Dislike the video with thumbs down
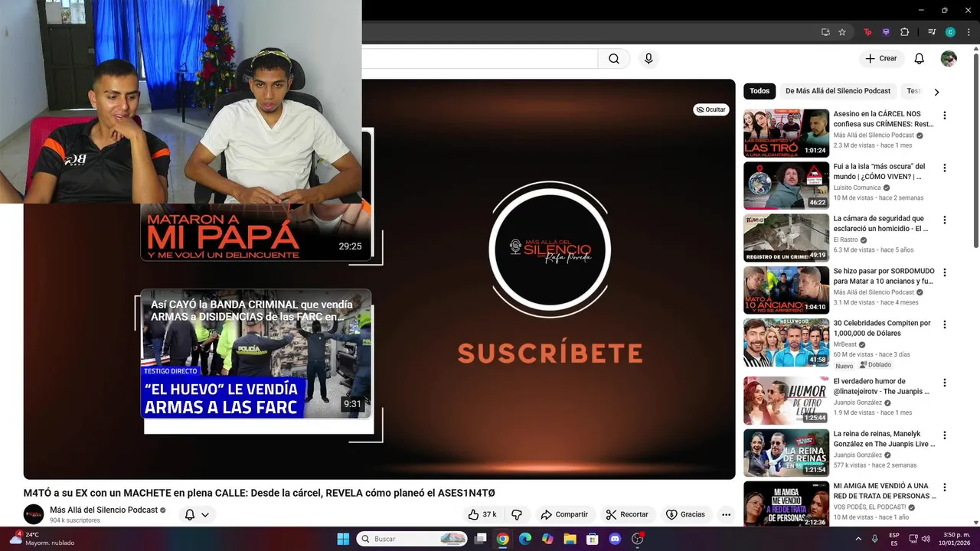This screenshot has height=551, width=980. pos(517,514)
